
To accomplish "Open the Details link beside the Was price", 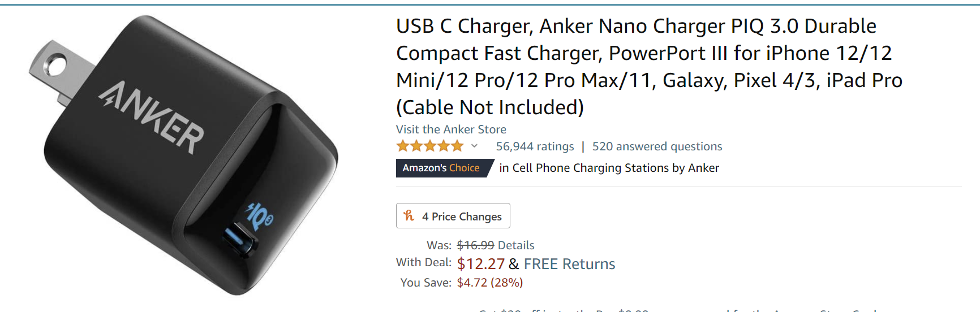I will click(516, 245).
